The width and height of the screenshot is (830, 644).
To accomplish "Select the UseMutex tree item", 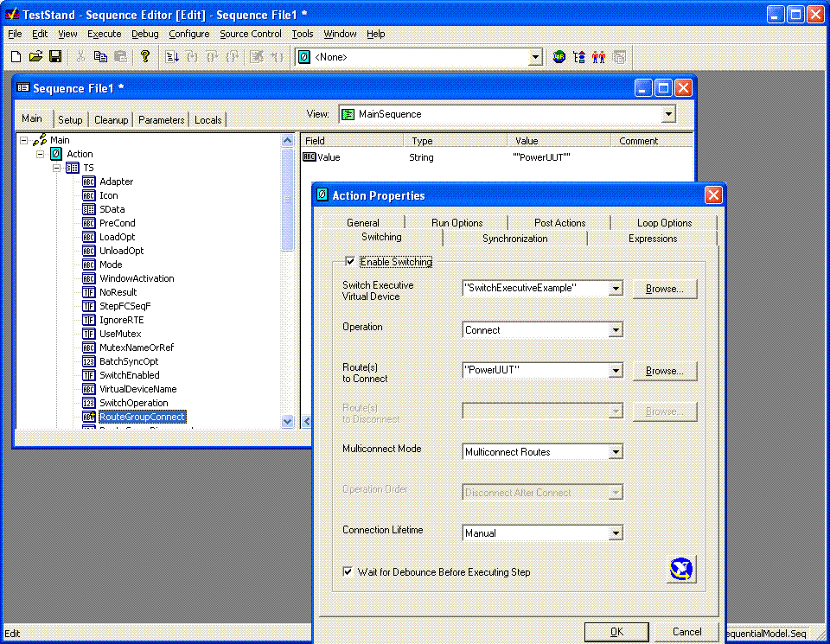I will click(x=120, y=334).
